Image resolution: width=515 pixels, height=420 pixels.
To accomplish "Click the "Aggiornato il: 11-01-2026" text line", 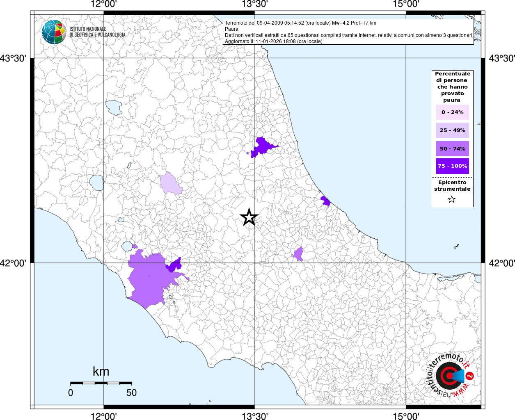I will [273, 41].
